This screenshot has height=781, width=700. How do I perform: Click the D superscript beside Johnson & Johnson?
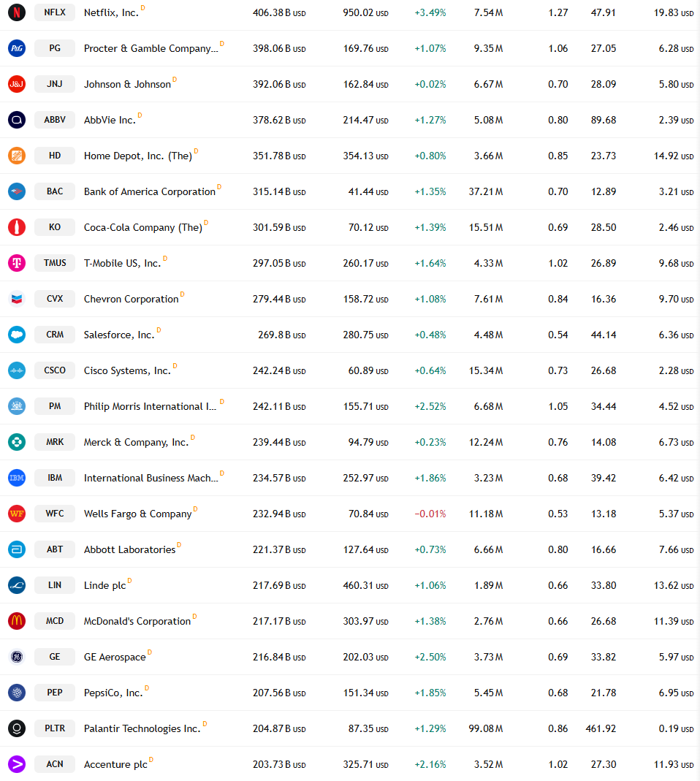pyautogui.click(x=175, y=80)
